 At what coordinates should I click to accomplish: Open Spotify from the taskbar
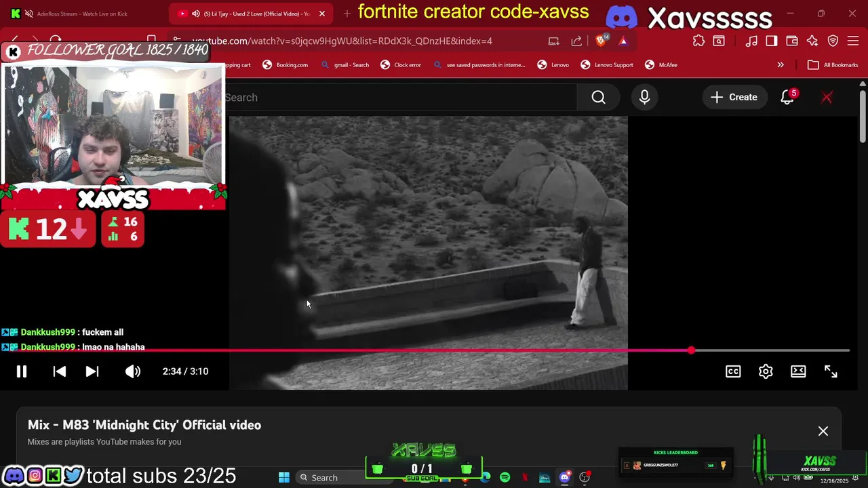pos(505,477)
